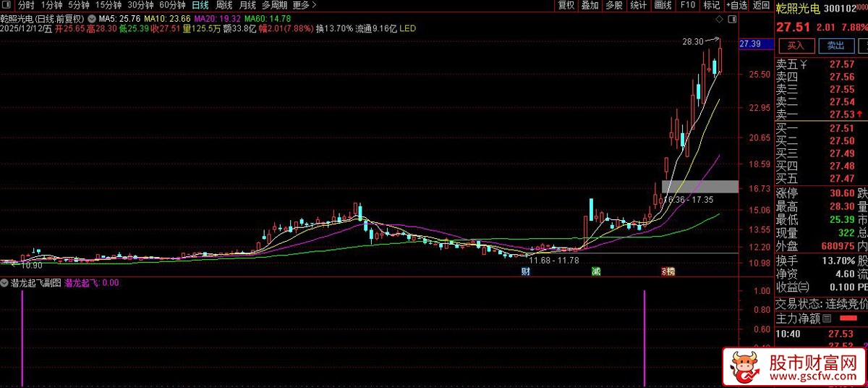
Task: Toggle the side panel icon above the chart
Action: [733, 18]
